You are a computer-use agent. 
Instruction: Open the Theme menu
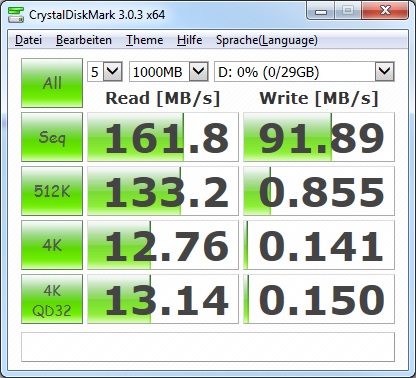coord(144,40)
